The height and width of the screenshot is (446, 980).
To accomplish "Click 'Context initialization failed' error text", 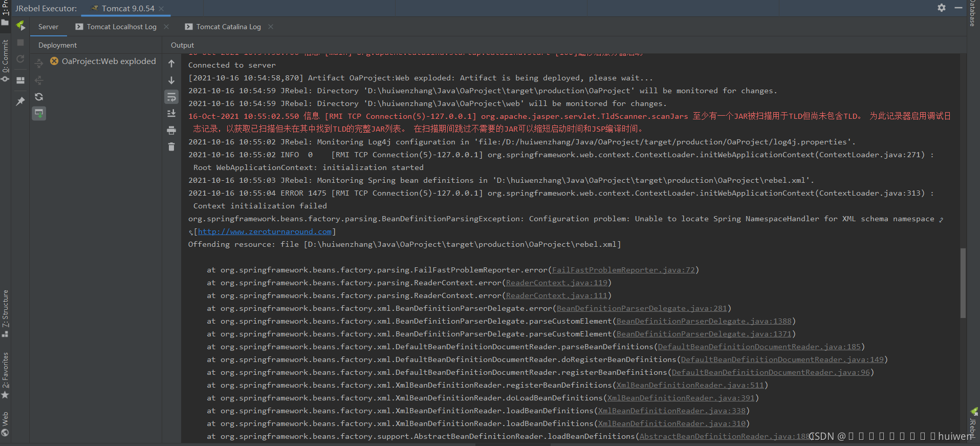I will (260, 206).
